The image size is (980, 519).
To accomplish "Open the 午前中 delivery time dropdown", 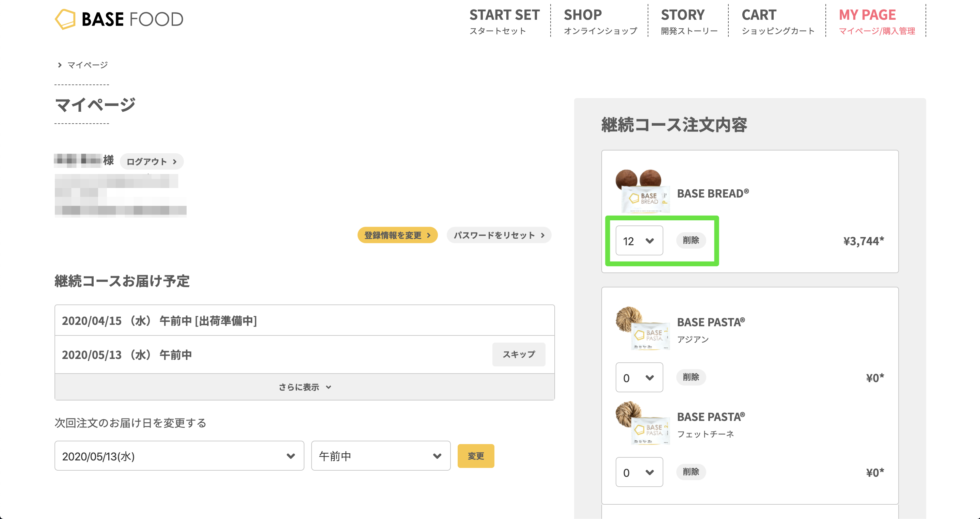I will [x=381, y=456].
